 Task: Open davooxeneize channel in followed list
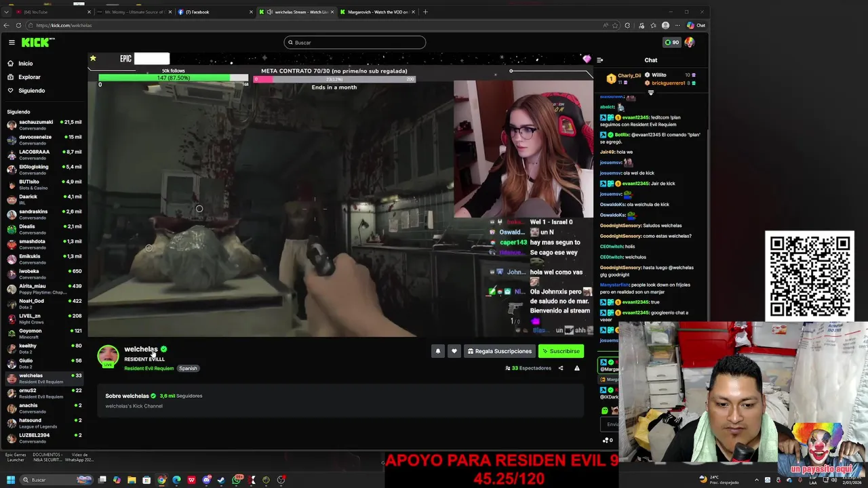(44, 140)
